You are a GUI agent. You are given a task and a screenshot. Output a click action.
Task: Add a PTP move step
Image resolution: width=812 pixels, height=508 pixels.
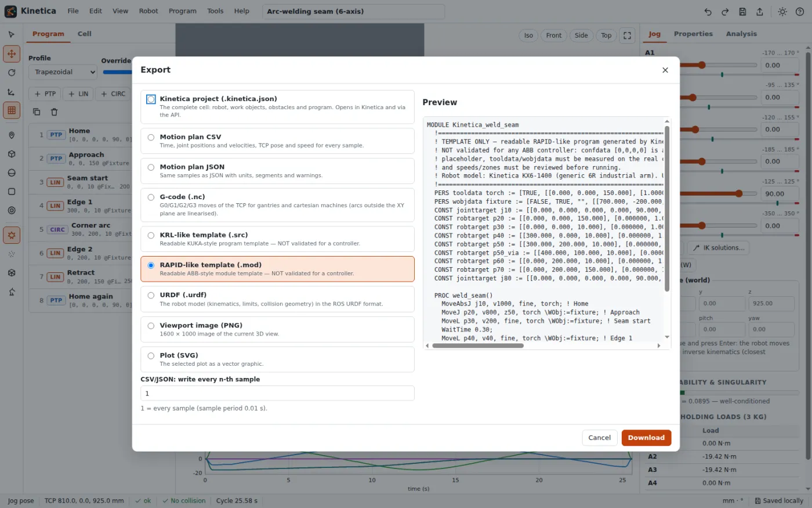click(45, 93)
